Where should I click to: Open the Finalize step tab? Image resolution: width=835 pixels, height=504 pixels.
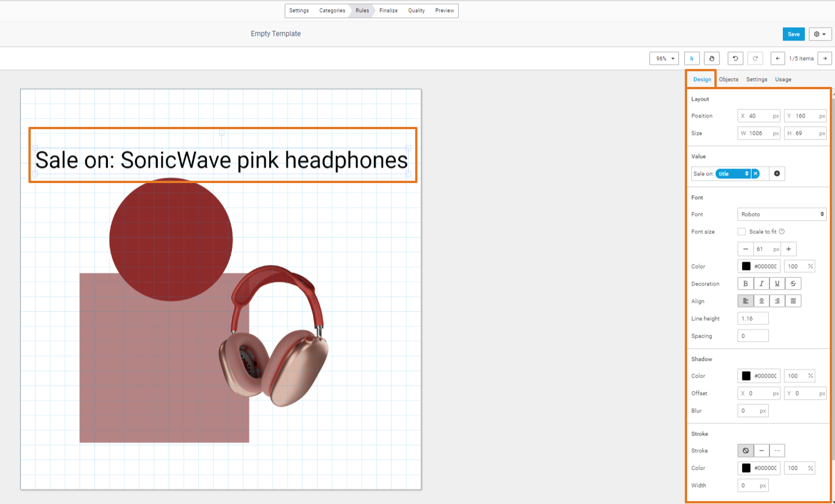[389, 10]
